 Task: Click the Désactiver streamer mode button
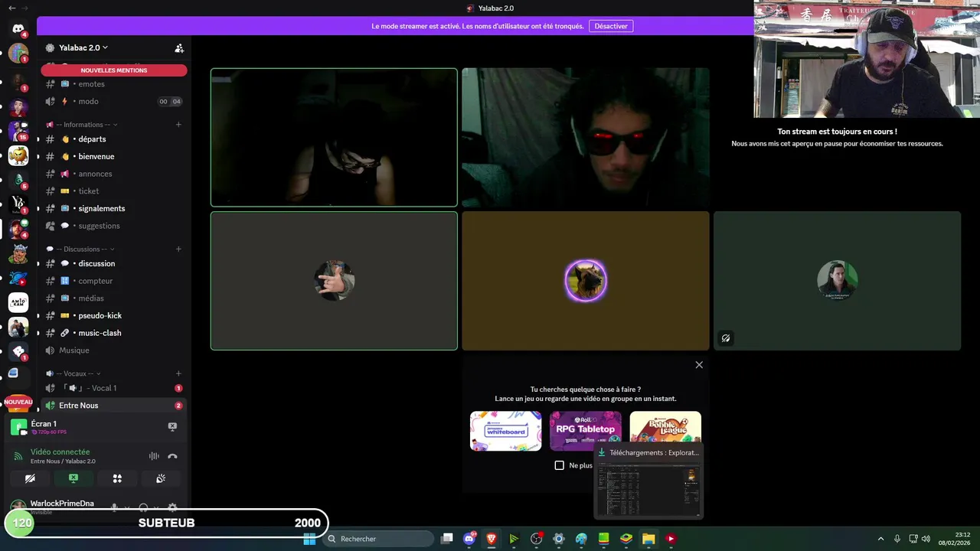[x=611, y=26]
